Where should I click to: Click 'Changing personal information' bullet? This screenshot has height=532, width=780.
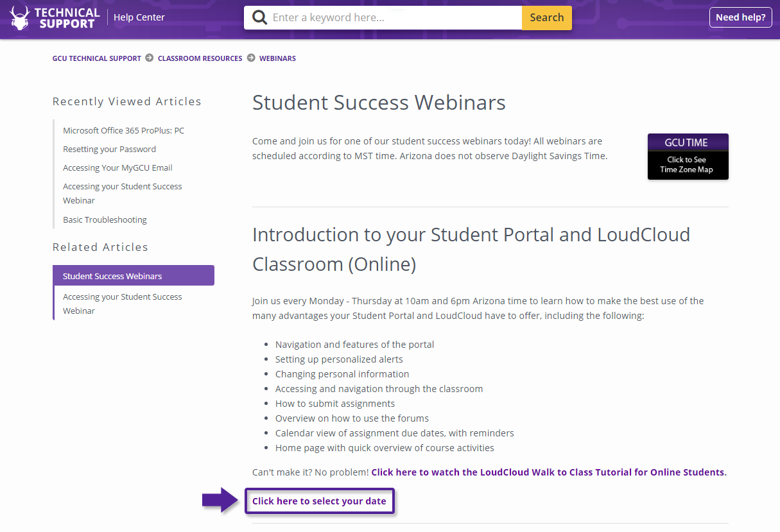[342, 374]
